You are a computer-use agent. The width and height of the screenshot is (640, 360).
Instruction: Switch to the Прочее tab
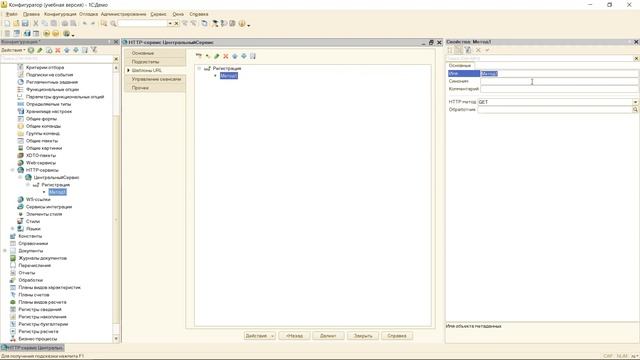point(155,88)
